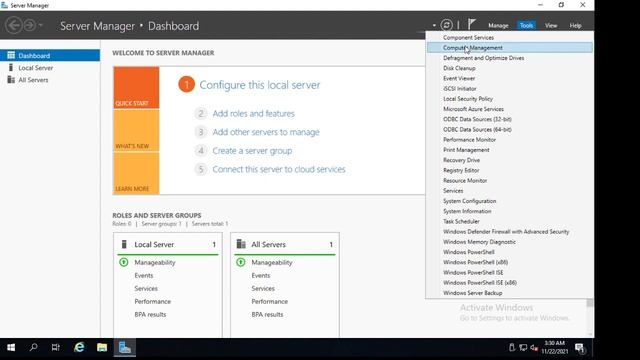Launch Internet Explorer from taskbar
The image size is (640, 360).
79,347
